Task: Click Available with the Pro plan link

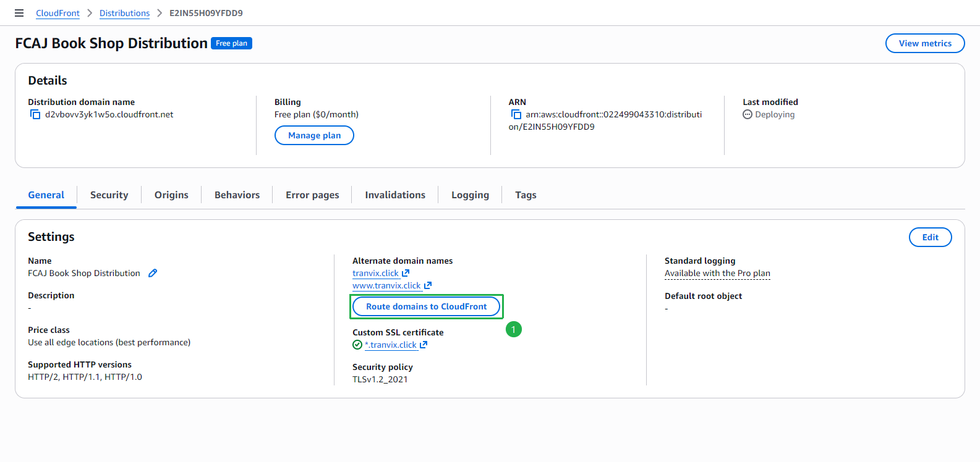Action: tap(717, 273)
